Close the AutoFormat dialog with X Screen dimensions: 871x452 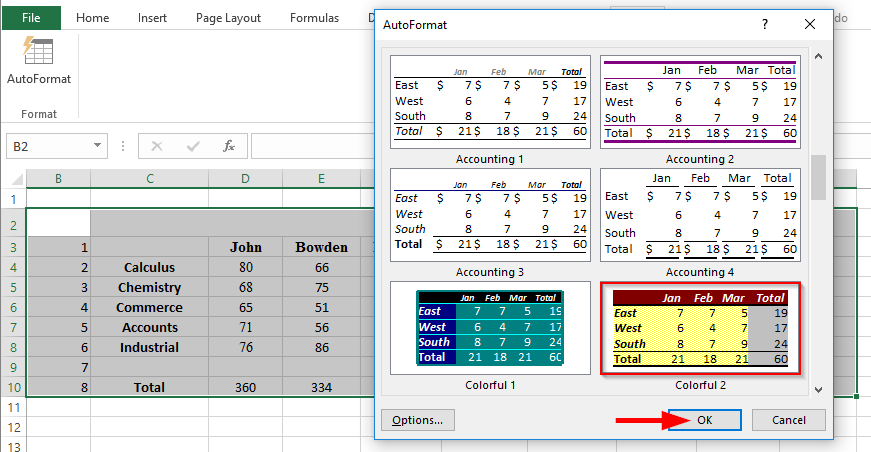coord(810,24)
